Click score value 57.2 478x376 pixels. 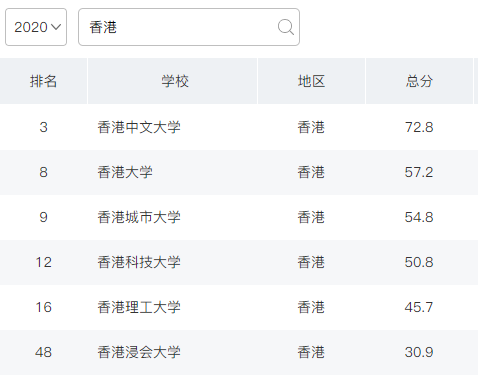coord(419,172)
